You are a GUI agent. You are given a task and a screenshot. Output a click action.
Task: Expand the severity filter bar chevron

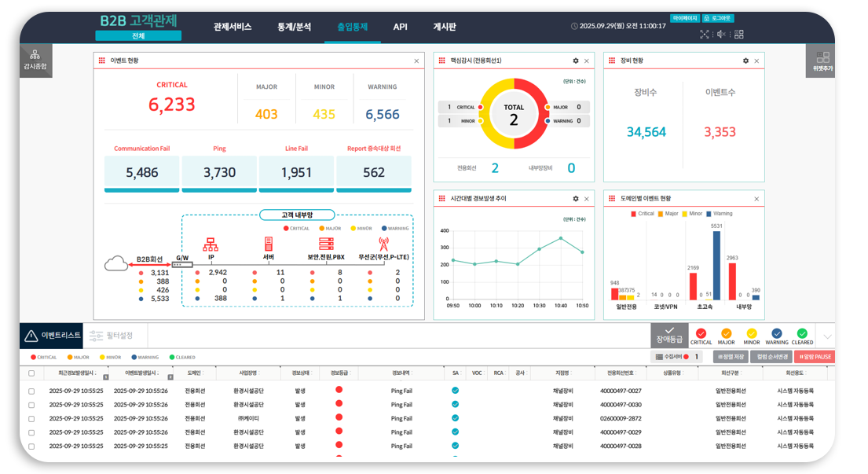tap(827, 336)
